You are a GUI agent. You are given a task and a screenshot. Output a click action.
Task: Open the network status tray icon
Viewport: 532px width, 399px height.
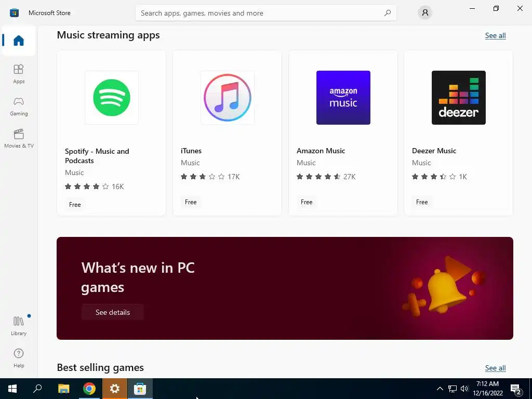pyautogui.click(x=453, y=389)
